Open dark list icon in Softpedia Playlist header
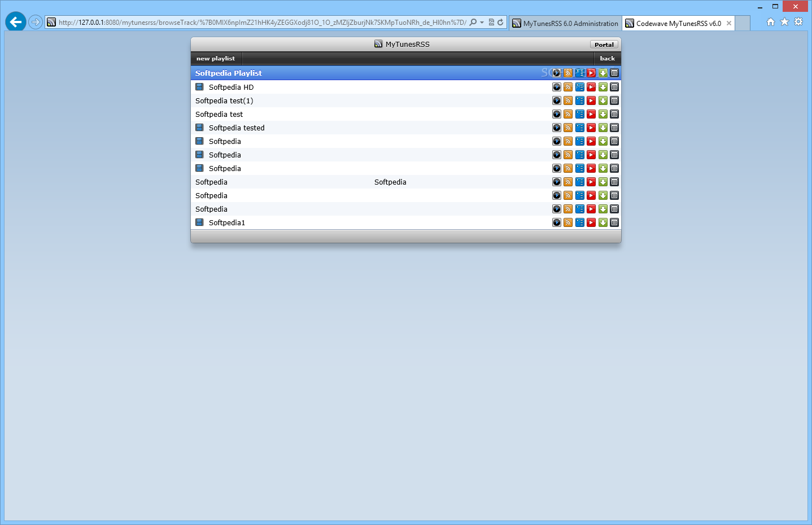The width and height of the screenshot is (812, 525). (x=614, y=73)
